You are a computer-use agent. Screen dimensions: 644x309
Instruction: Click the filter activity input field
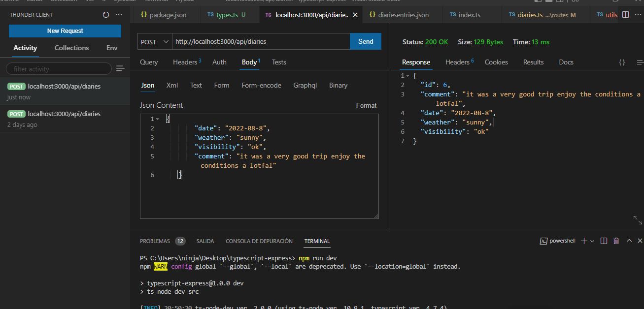[x=59, y=69]
